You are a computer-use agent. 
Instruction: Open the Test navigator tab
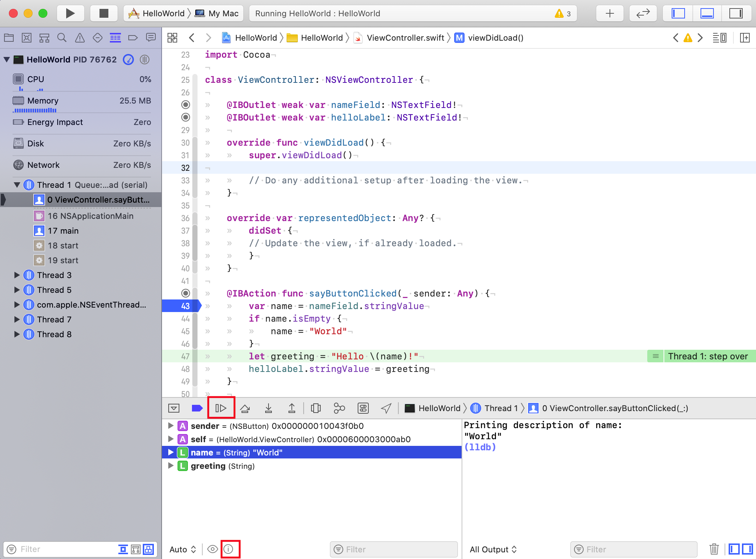98,38
